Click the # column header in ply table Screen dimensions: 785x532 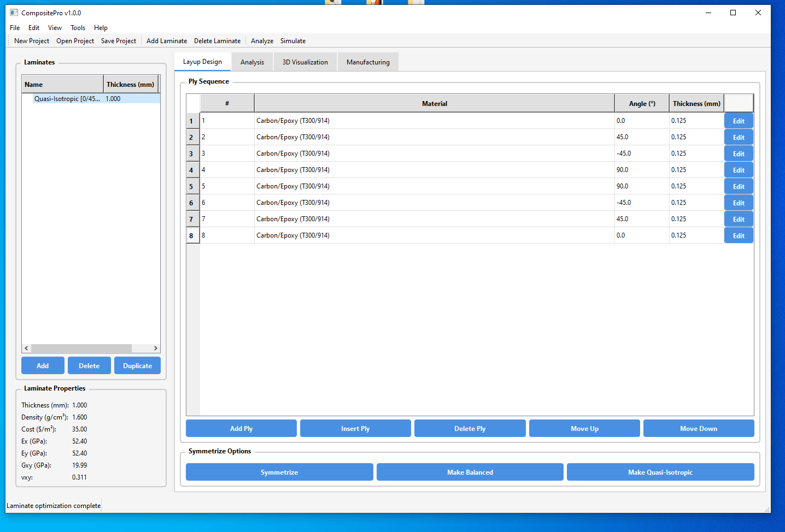tap(227, 103)
